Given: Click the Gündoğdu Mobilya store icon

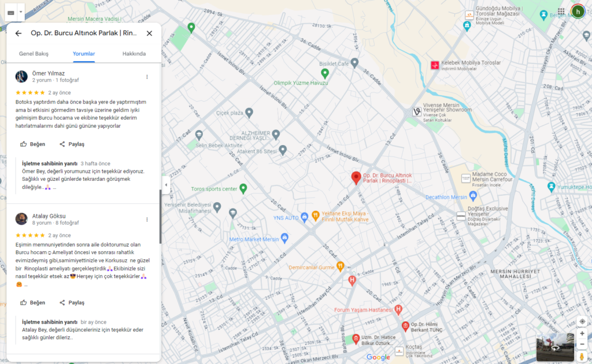Looking at the screenshot, I should [469, 15].
